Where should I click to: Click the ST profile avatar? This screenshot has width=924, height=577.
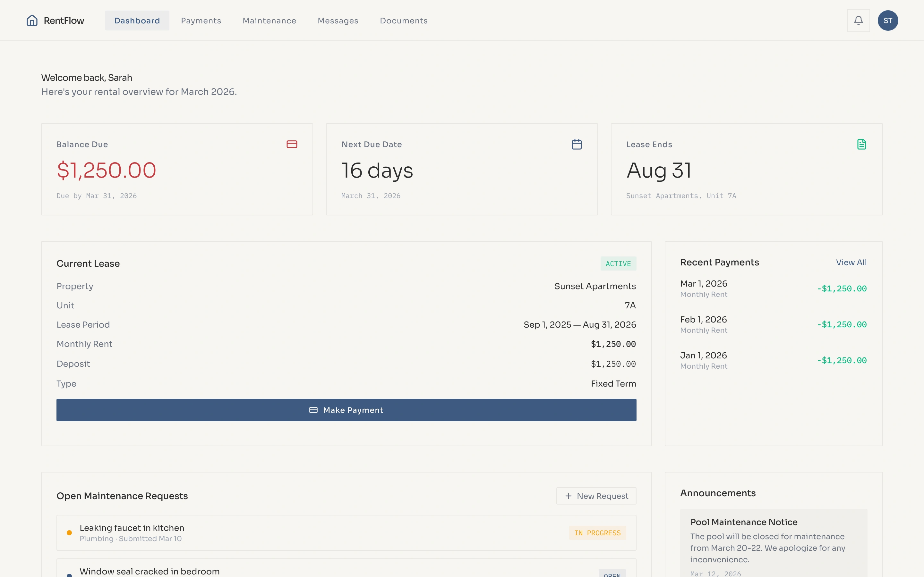(x=888, y=20)
